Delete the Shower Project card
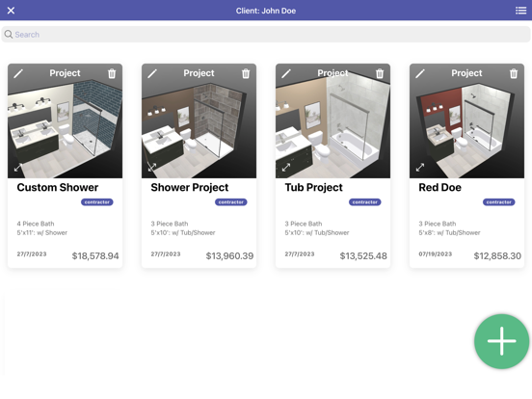The width and height of the screenshot is (532, 399). pyautogui.click(x=246, y=73)
